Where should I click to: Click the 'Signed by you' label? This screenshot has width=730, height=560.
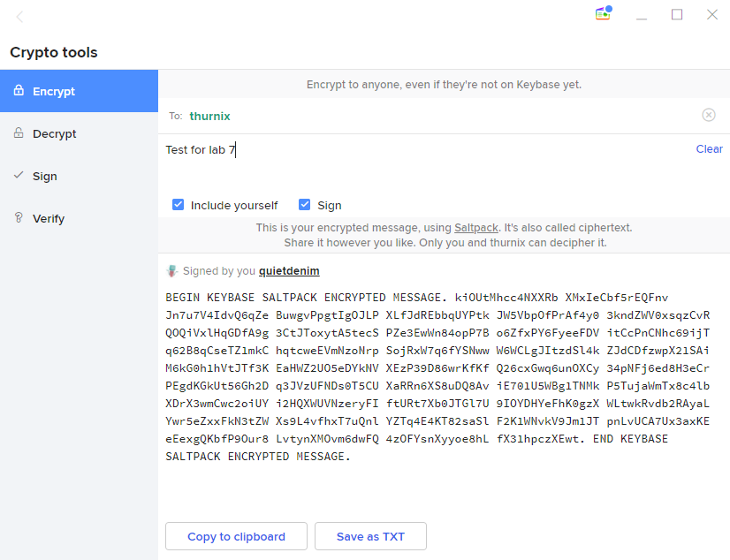219,270
